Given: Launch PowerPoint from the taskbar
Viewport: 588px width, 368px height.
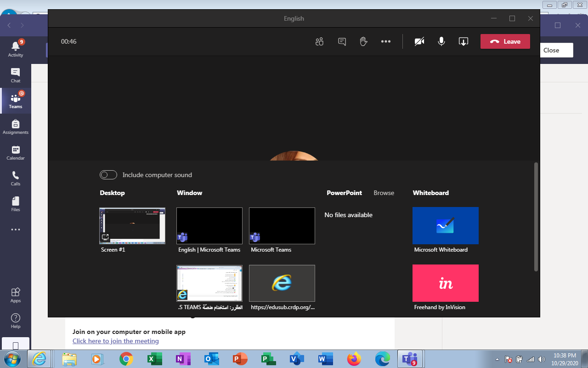Looking at the screenshot, I should [x=240, y=359].
